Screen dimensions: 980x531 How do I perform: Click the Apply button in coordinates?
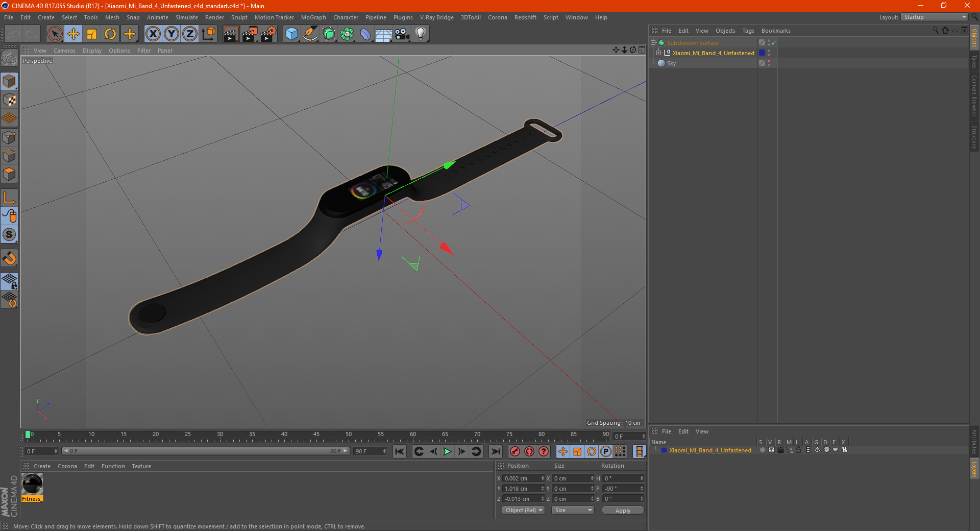623,511
